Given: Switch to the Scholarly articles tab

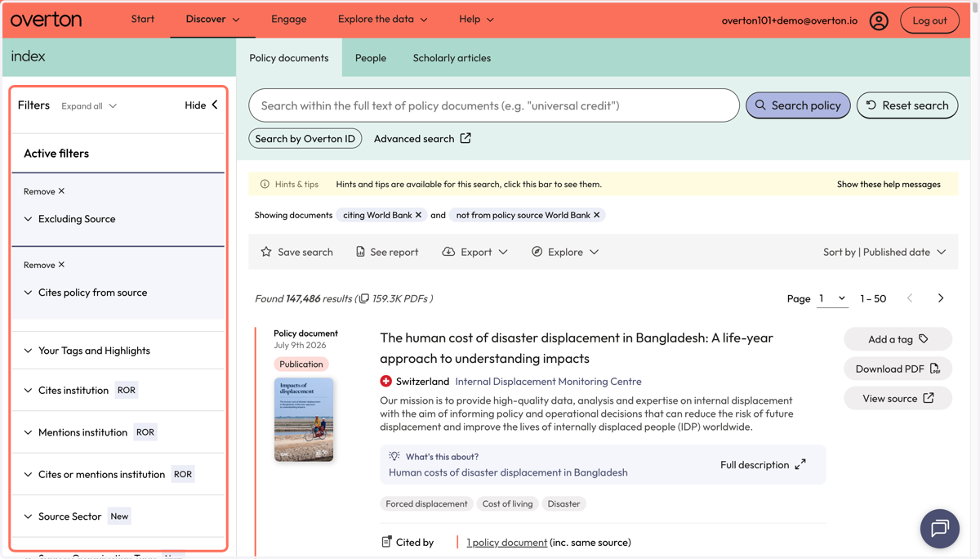Looking at the screenshot, I should pos(452,58).
